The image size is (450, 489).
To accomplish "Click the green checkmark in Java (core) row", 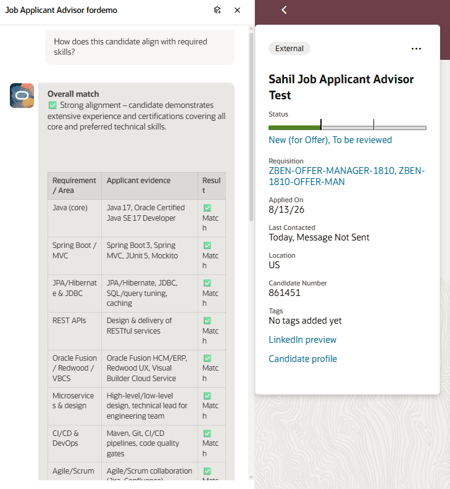I will (207, 208).
